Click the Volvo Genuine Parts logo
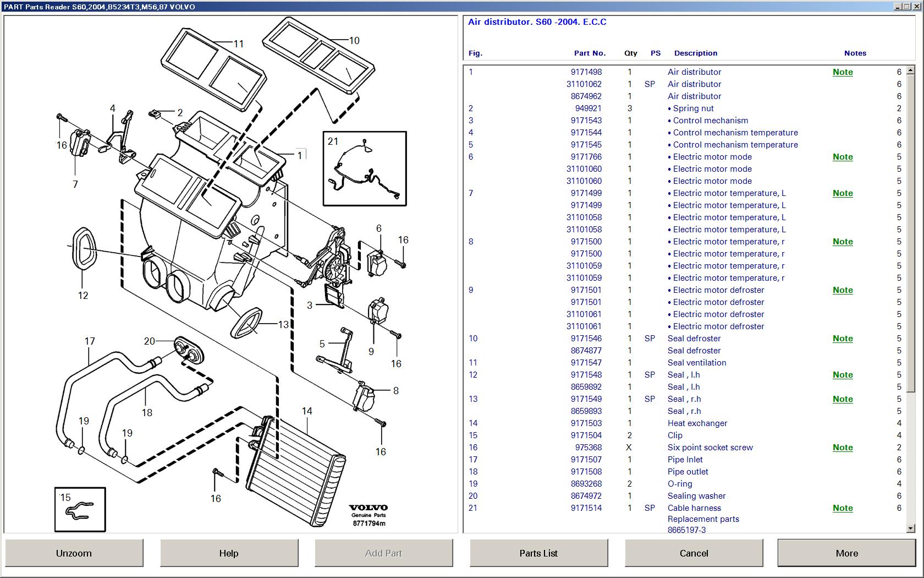Image resolution: width=924 pixels, height=578 pixels. (369, 515)
